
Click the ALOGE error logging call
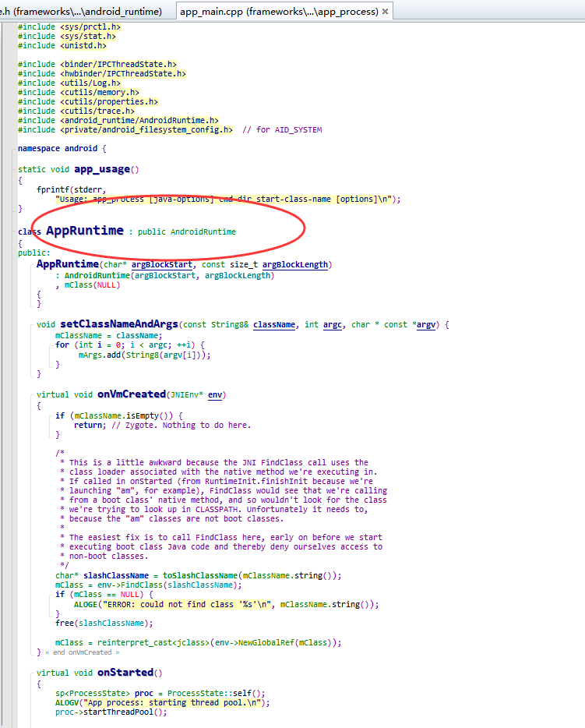coord(227,605)
